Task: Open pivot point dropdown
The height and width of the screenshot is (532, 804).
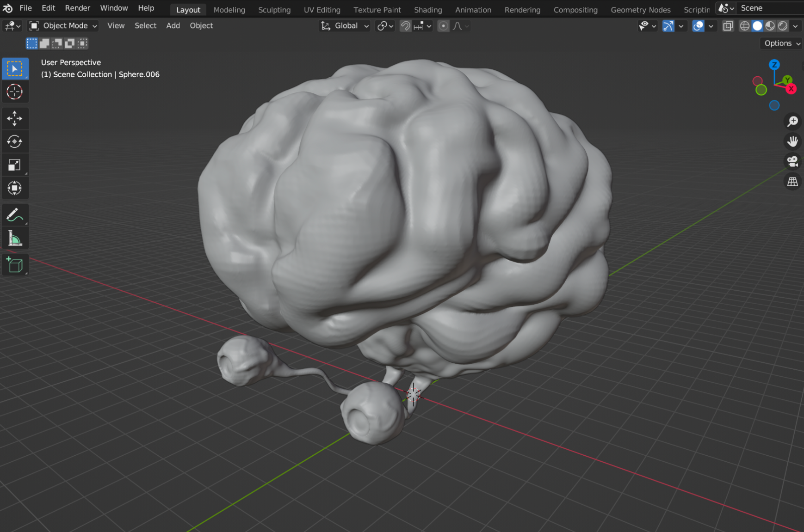Action: (x=385, y=26)
